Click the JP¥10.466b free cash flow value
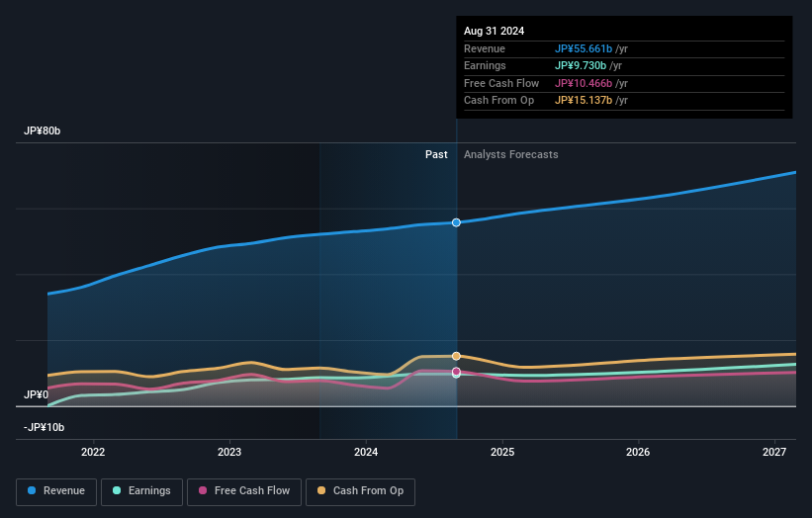Image resolution: width=812 pixels, height=518 pixels. point(584,83)
